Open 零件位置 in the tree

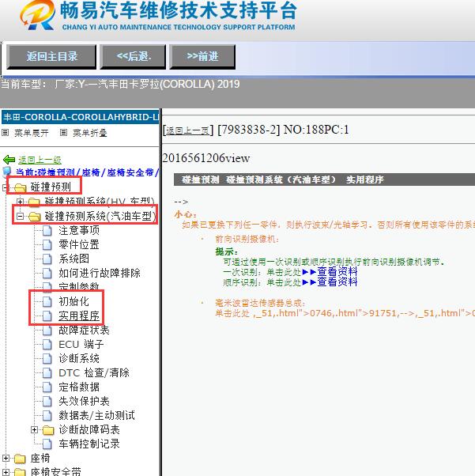(79, 244)
